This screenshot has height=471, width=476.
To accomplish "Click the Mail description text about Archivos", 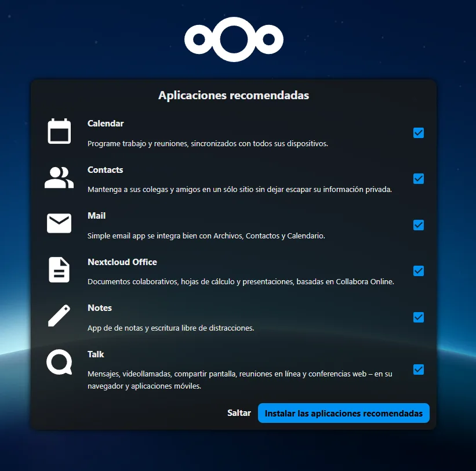I will pyautogui.click(x=206, y=236).
